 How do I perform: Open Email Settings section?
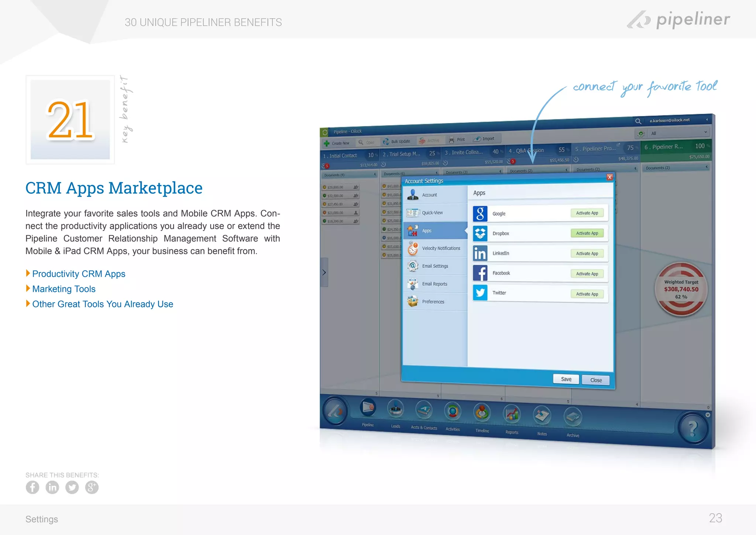435,266
